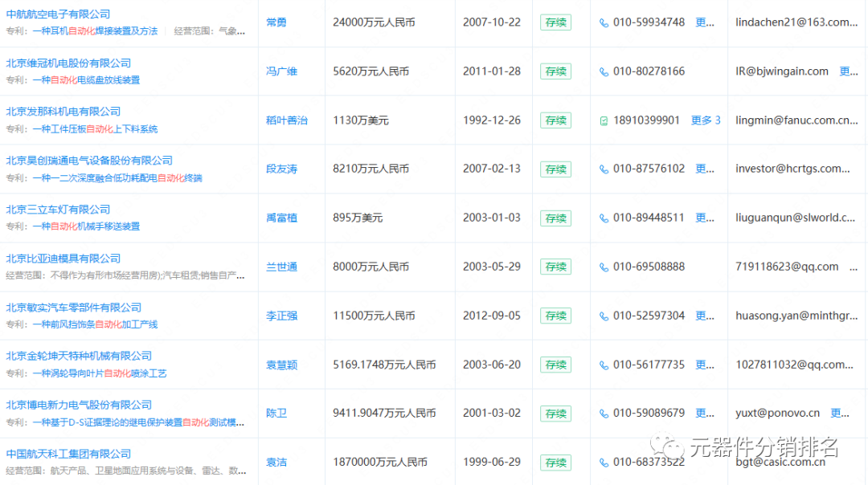This screenshot has height=485, width=868.
Task: Open 北京敏实汽车零部件有限公司 link
Action: pyautogui.click(x=74, y=308)
